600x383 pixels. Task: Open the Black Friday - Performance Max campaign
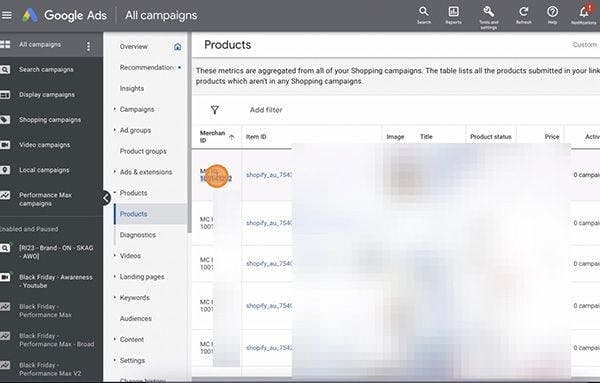46,311
